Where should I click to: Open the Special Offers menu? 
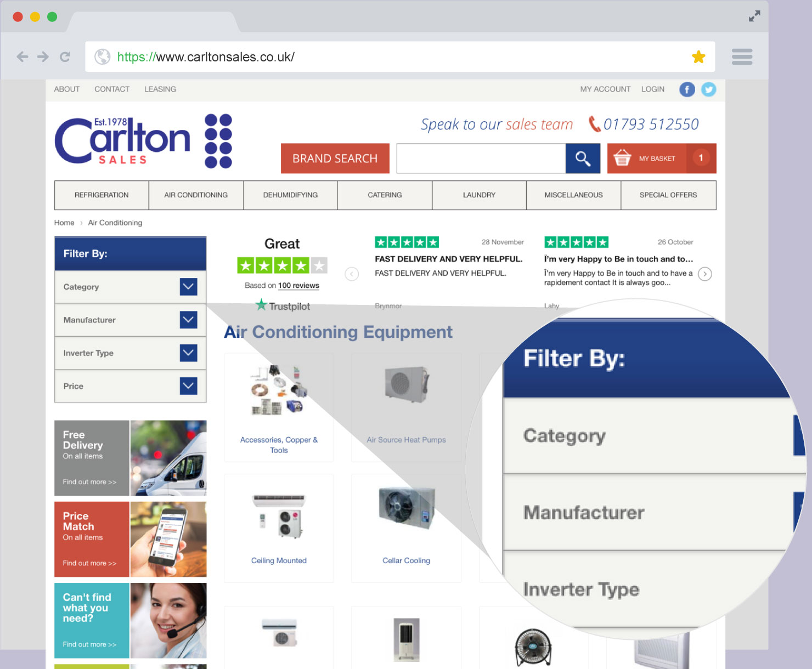click(x=668, y=195)
